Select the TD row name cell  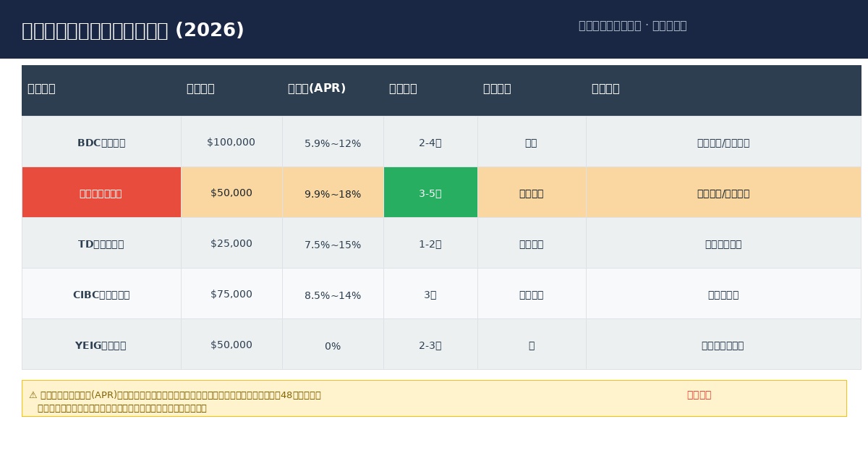[x=101, y=244]
